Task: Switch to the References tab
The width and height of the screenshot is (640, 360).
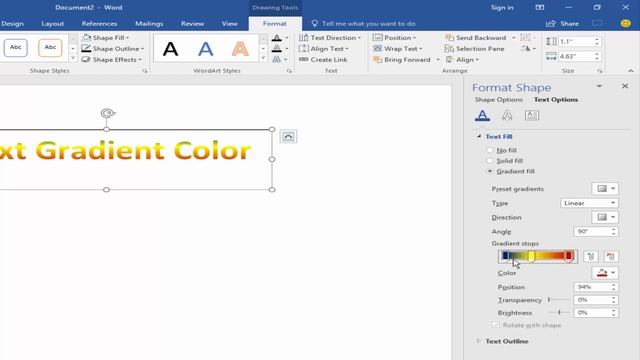Action: coord(99,24)
